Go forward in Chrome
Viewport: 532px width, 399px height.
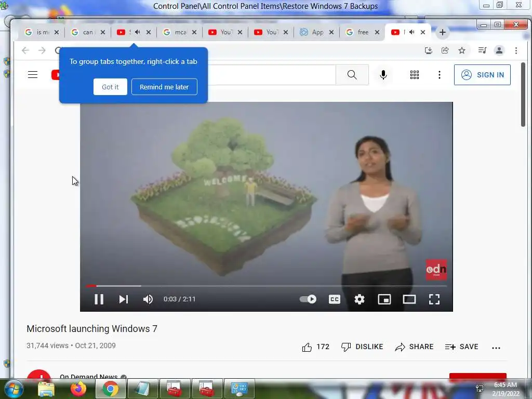click(42, 50)
